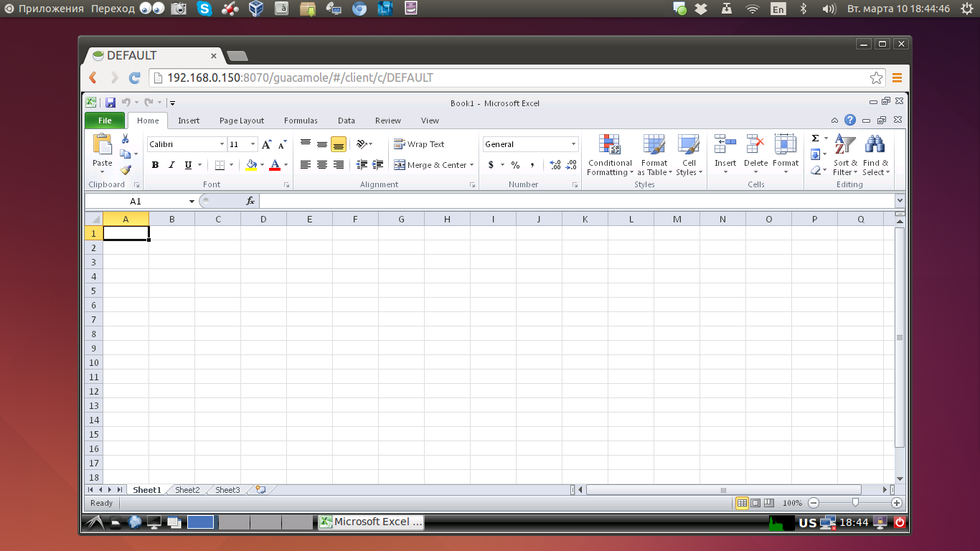Click the browser address bar URL
The image size is (980, 551).
pyautogui.click(x=300, y=77)
